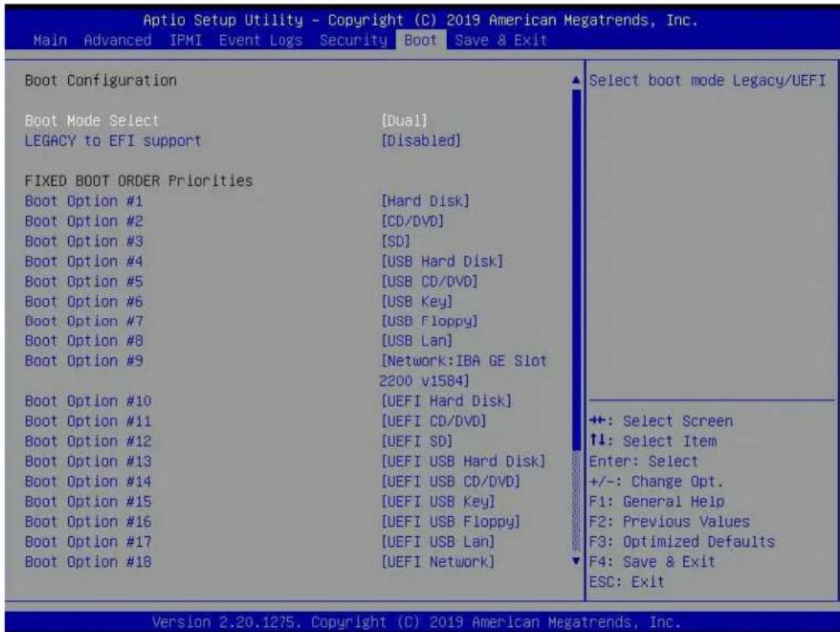Switch to the Advanced tab

pos(117,40)
